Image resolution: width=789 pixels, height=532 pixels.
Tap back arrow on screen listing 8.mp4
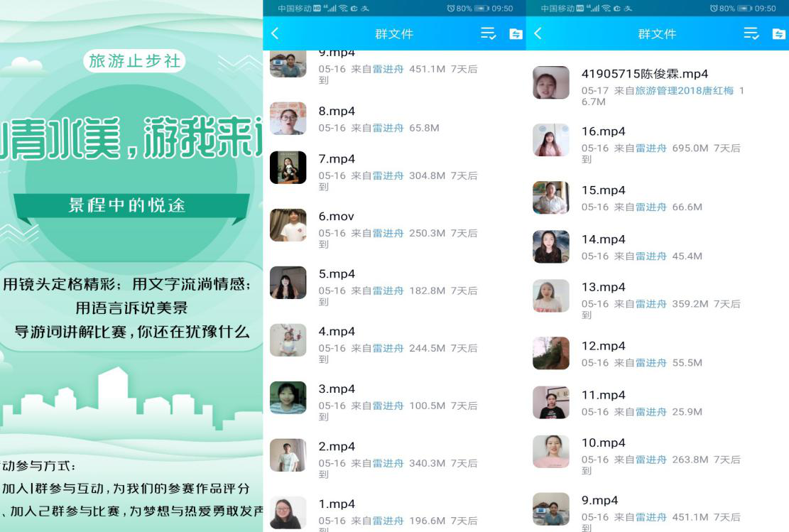(275, 33)
